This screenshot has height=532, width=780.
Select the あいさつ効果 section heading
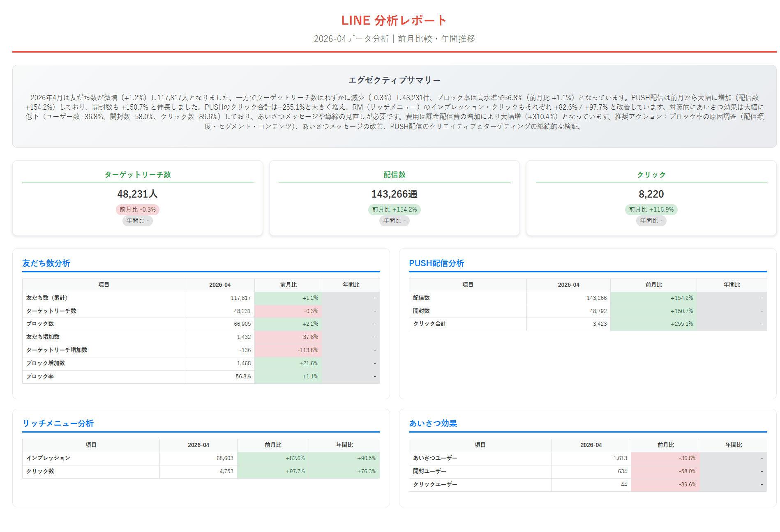(x=433, y=423)
